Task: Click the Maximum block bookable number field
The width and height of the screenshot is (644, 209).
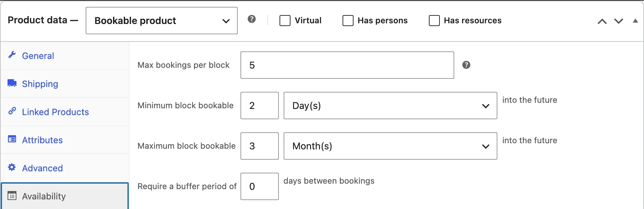Action: (x=260, y=146)
